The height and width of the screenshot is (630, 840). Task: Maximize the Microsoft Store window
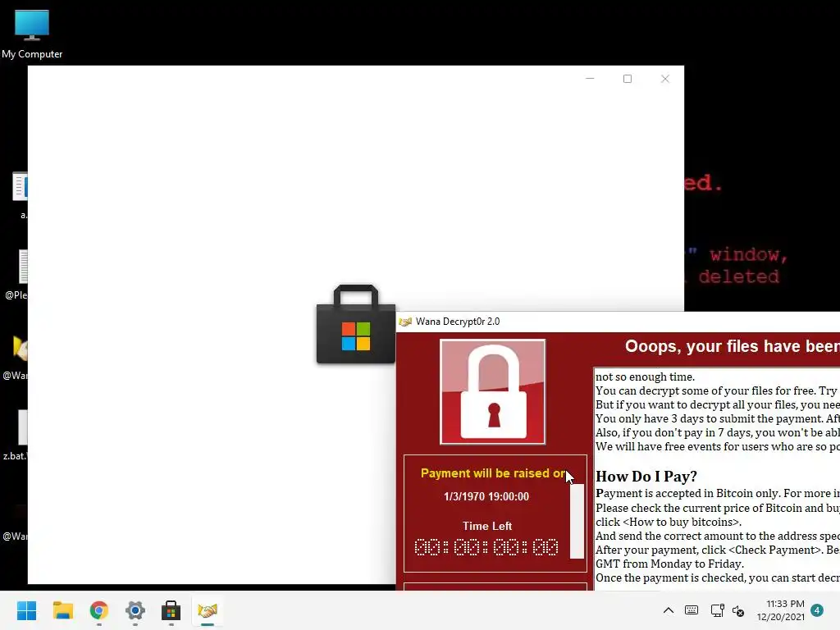(x=628, y=79)
